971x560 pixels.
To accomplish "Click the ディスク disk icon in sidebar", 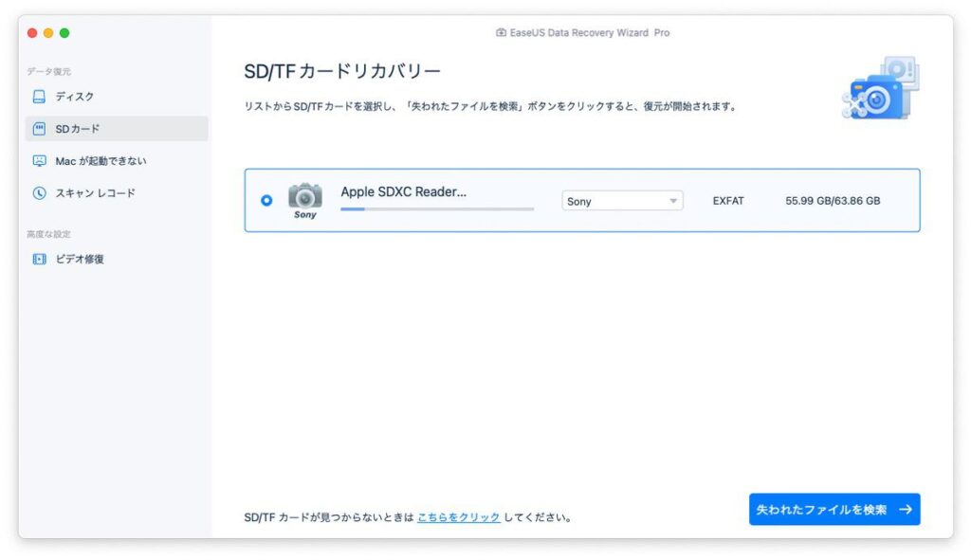I will pos(39,97).
